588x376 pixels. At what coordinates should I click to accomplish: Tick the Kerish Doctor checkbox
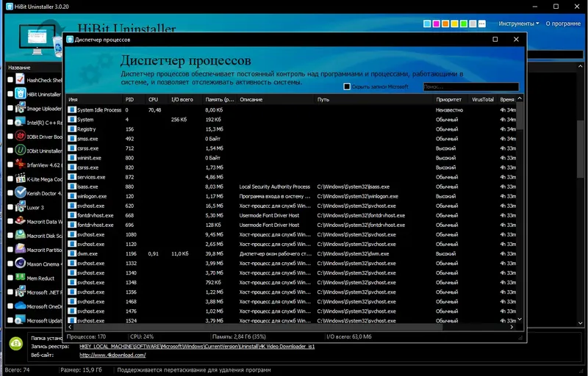[x=10, y=193]
